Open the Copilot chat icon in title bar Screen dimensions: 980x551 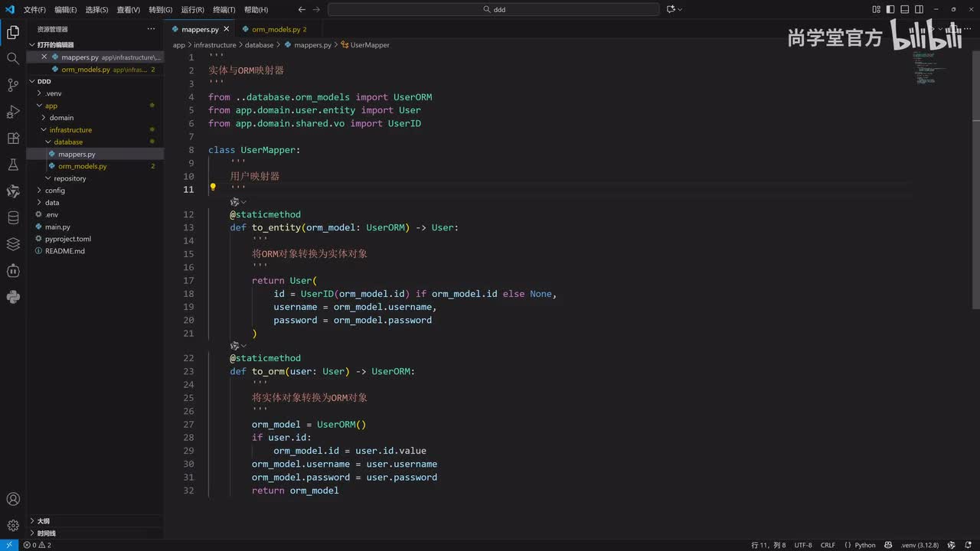[x=671, y=10]
